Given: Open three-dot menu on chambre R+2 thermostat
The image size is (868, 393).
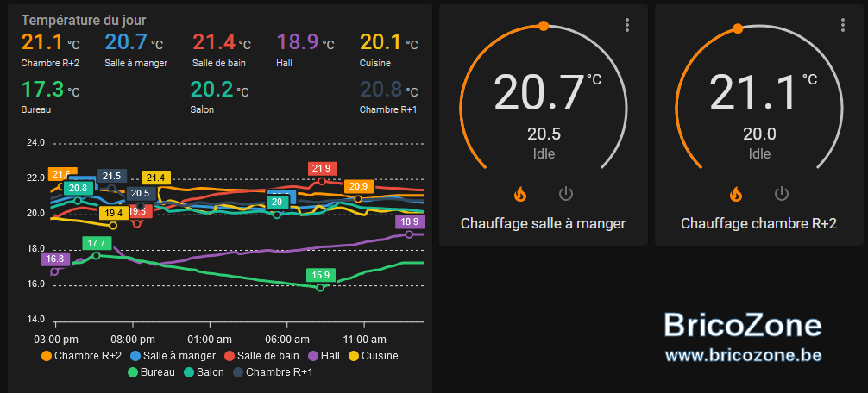Looking at the screenshot, I should point(842,25).
